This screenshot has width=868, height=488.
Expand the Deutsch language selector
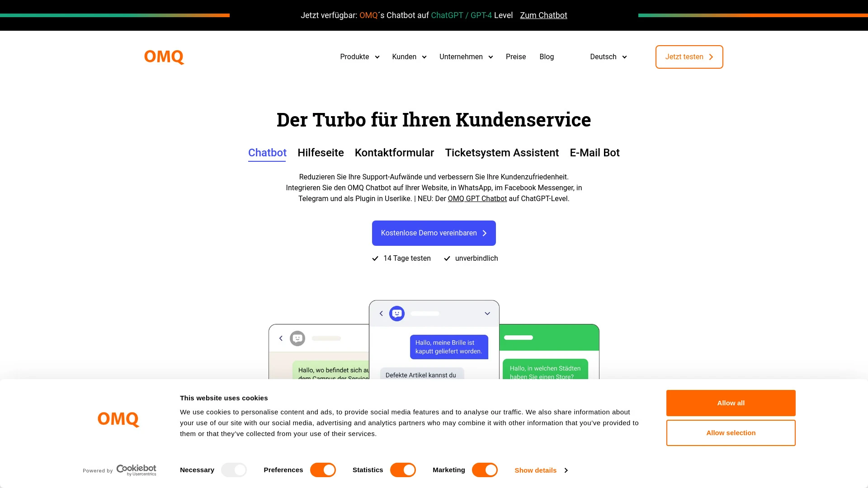tap(608, 56)
